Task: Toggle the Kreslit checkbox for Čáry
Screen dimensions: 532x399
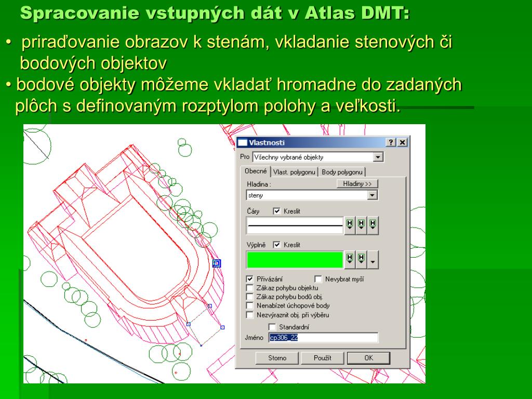Action: [x=276, y=211]
